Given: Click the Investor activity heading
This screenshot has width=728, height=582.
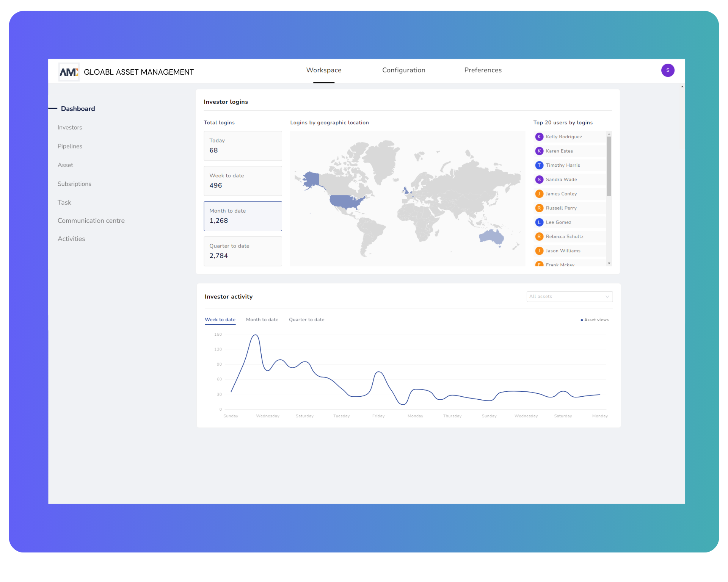Looking at the screenshot, I should pyautogui.click(x=229, y=297).
